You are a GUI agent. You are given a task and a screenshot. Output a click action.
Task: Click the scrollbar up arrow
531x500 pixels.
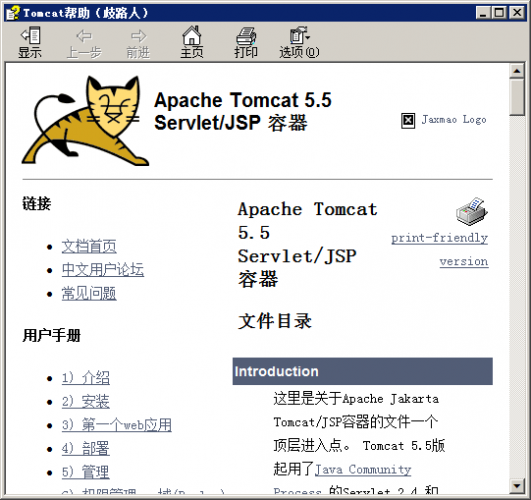(x=517, y=71)
